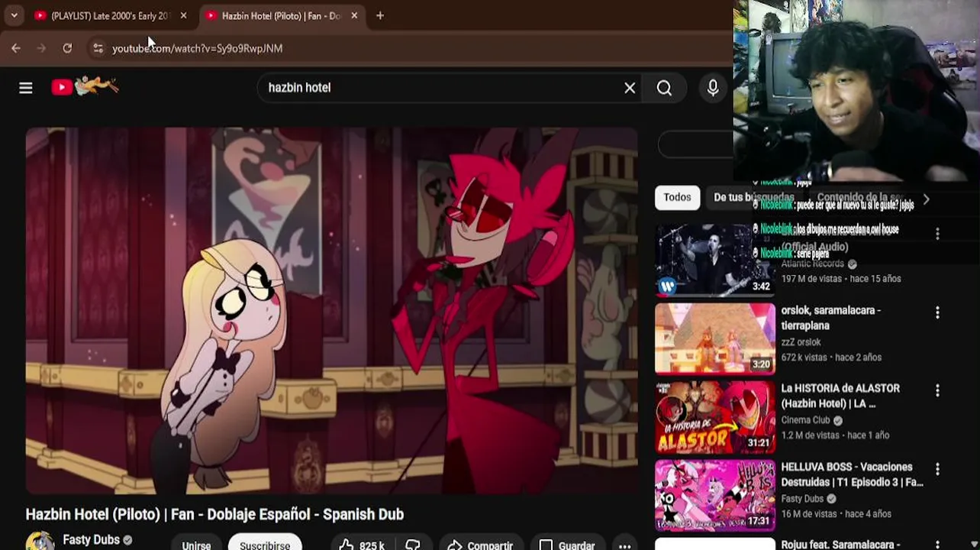This screenshot has height=550, width=980.
Task: Save the video with Guardar
Action: pyautogui.click(x=567, y=545)
